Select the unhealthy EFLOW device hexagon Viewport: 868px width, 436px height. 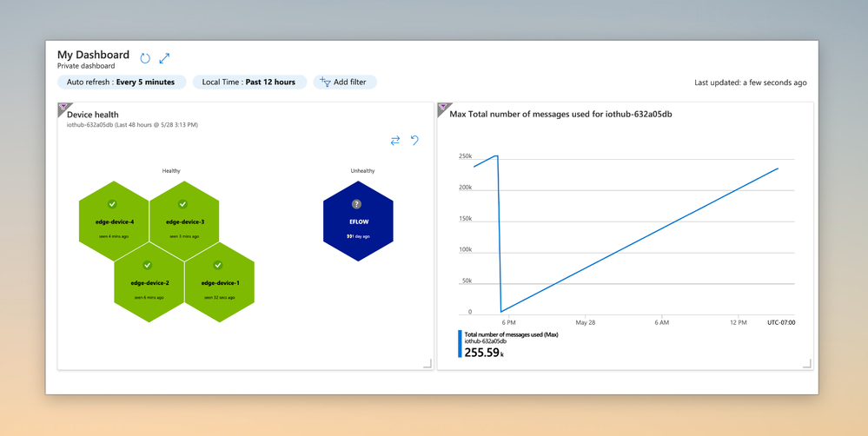tap(358, 221)
